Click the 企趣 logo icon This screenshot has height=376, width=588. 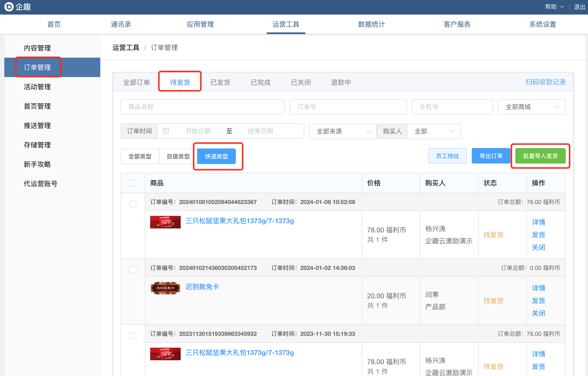(x=9, y=7)
